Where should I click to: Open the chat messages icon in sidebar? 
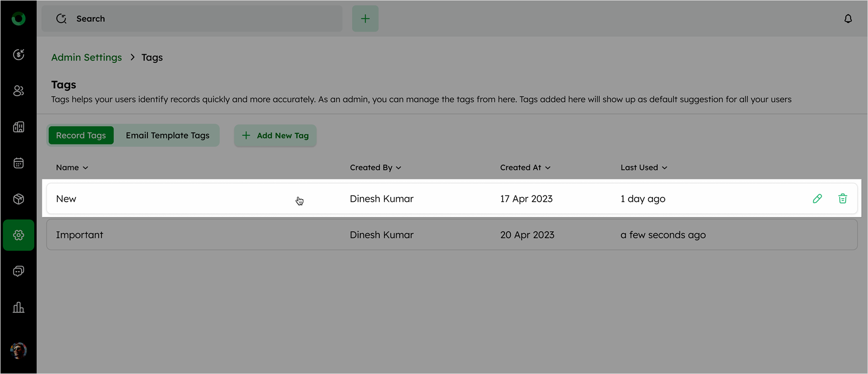18,271
